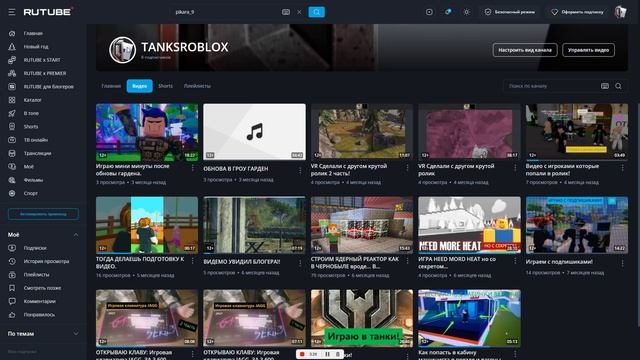Click Настроить вид канала button
640x360 pixels.
click(x=525, y=50)
